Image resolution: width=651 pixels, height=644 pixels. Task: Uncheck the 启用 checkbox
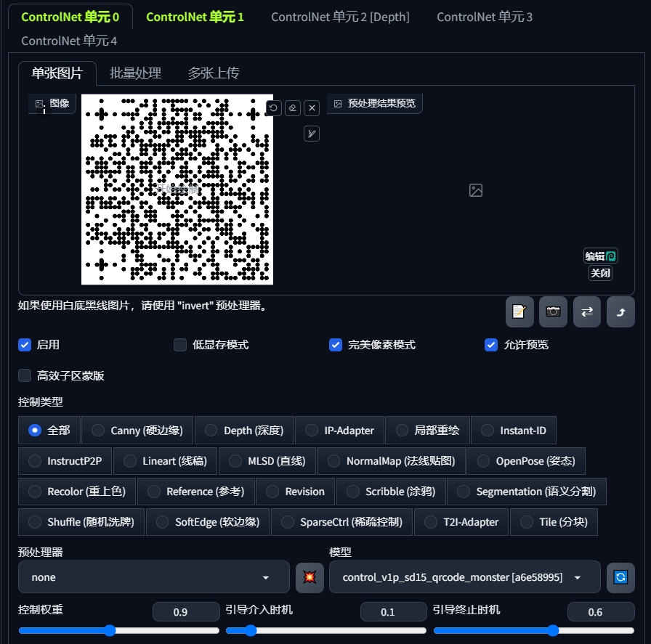point(25,345)
